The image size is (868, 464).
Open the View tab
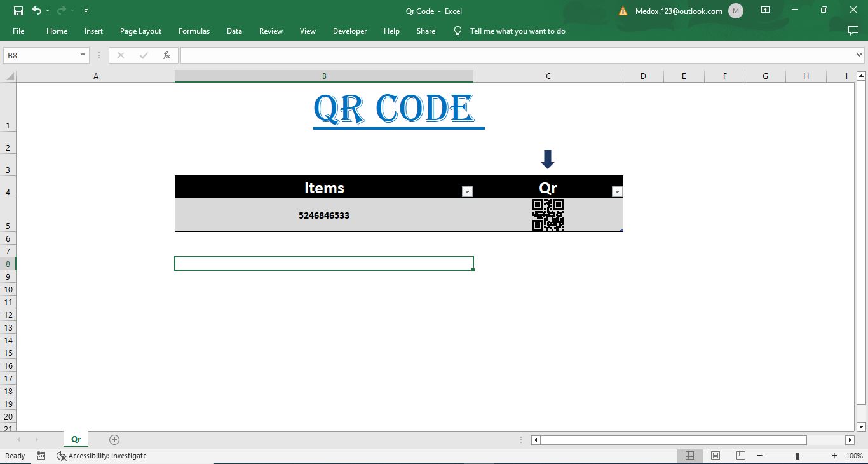tap(308, 31)
